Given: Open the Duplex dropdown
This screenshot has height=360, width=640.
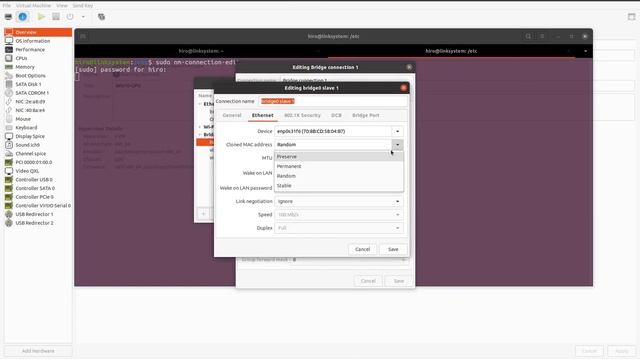Looking at the screenshot, I should tap(339, 228).
